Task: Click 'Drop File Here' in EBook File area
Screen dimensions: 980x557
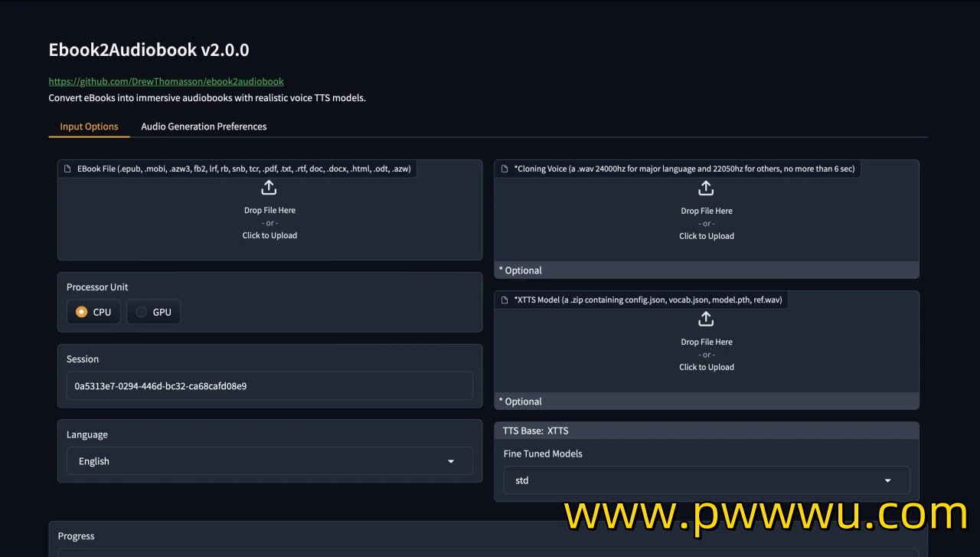Action: click(x=269, y=210)
